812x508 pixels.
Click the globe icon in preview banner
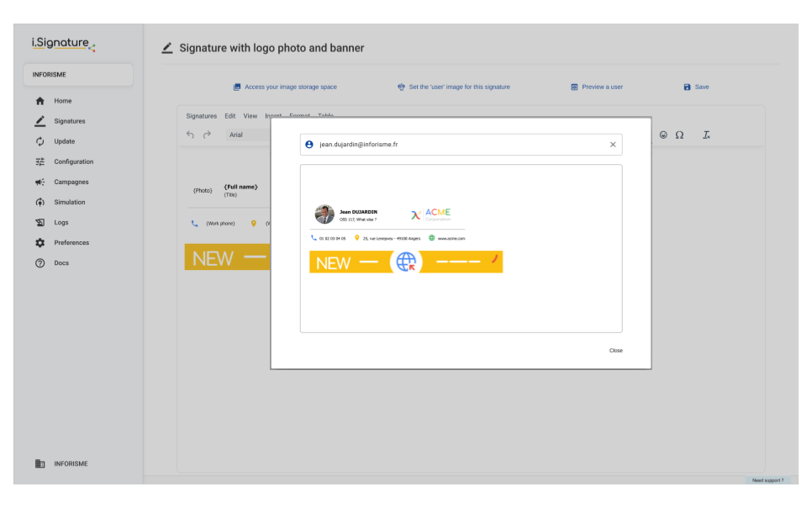point(406,262)
